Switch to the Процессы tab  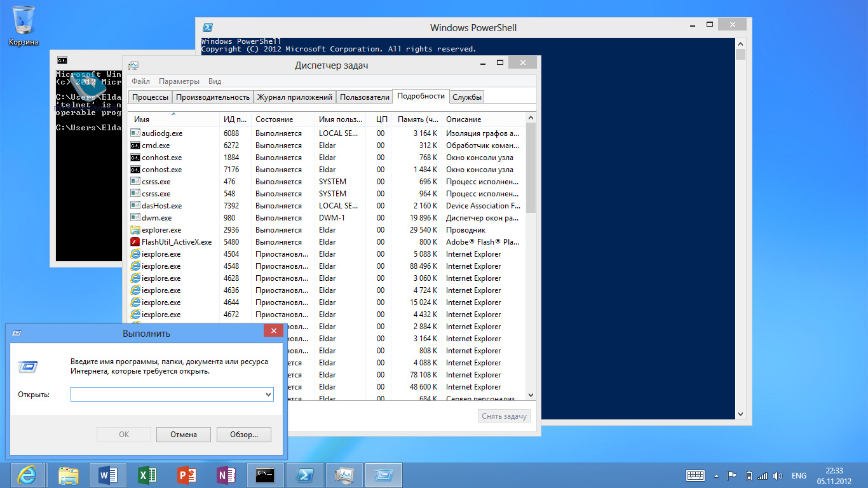(x=151, y=97)
